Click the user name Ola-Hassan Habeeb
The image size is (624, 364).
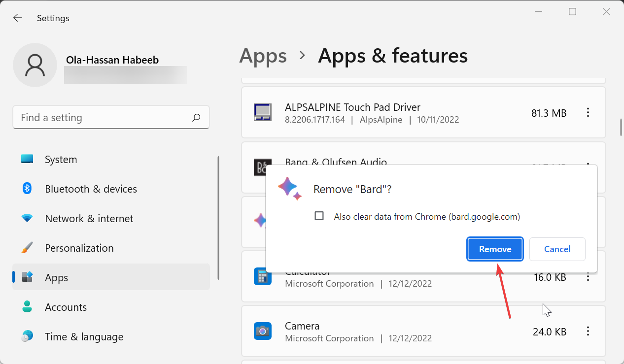[x=112, y=60]
